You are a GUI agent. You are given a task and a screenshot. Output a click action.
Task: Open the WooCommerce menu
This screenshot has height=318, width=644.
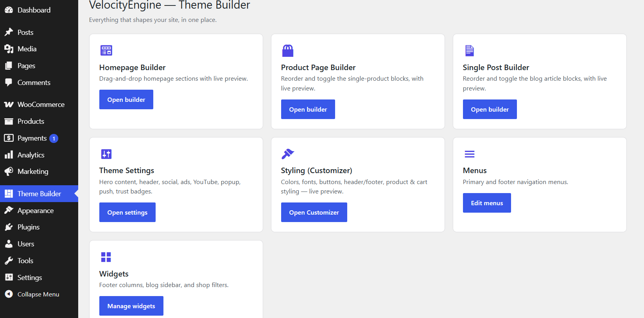[x=39, y=105]
